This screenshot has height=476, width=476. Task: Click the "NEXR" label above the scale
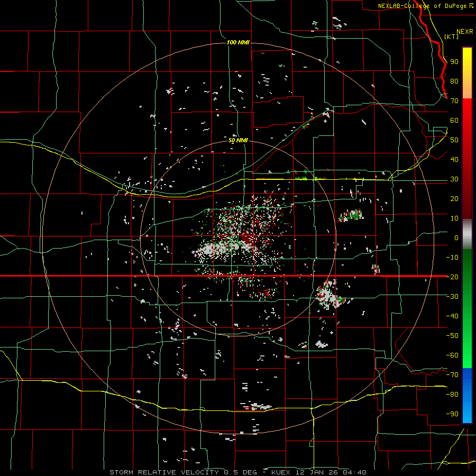(x=465, y=32)
